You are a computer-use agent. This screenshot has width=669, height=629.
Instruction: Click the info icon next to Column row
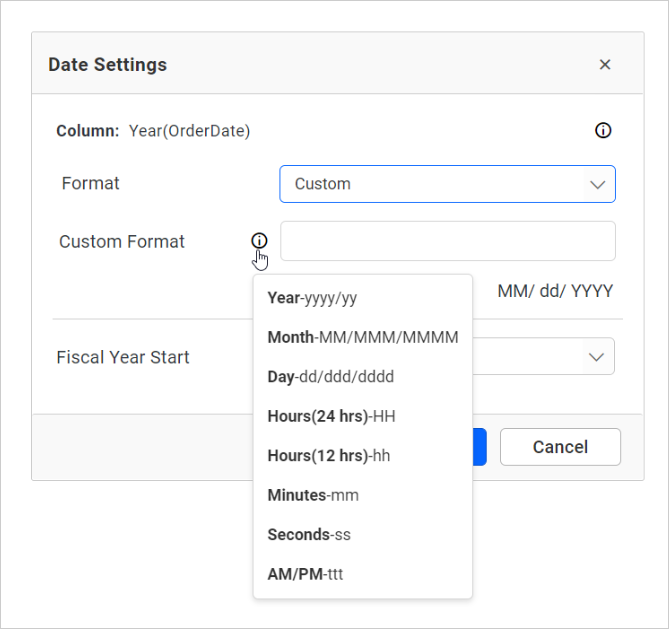pyautogui.click(x=603, y=130)
